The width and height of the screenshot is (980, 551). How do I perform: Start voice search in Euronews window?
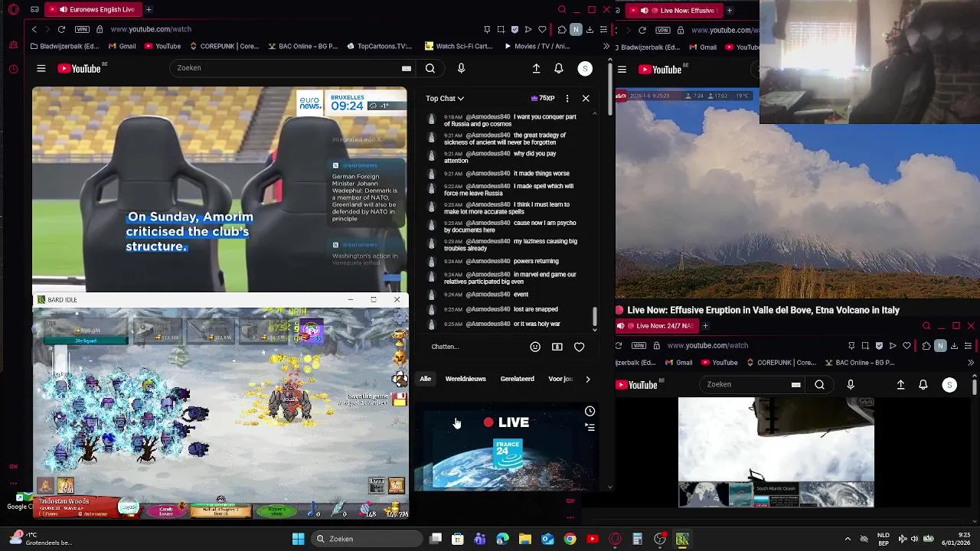(x=461, y=69)
